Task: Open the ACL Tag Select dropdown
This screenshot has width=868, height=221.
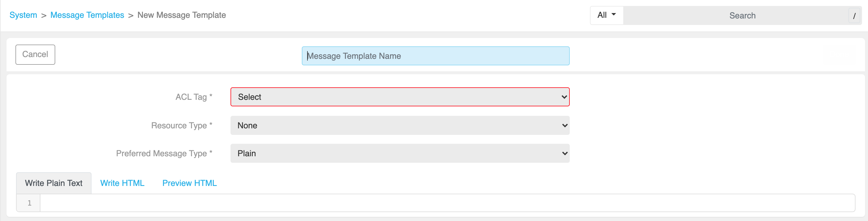Action: (x=400, y=97)
